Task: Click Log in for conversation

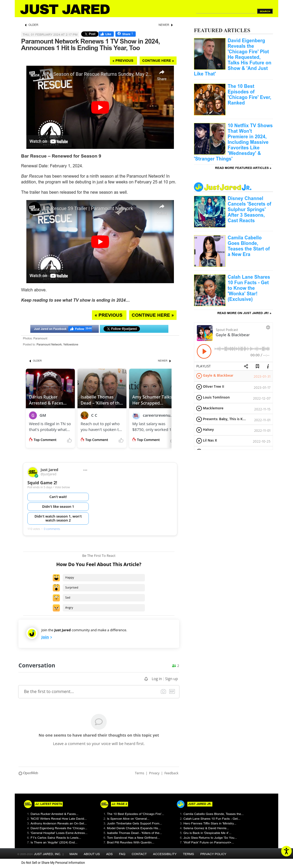Action: point(157,679)
